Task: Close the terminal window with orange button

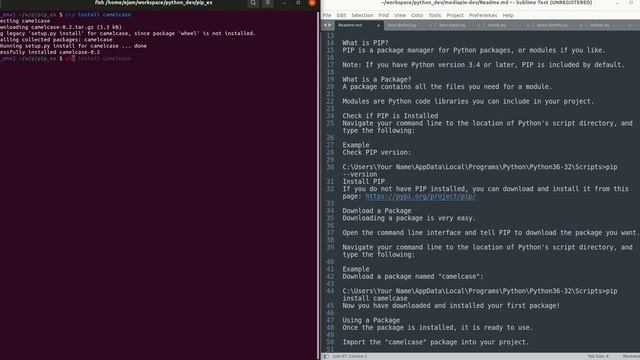Action: pos(312,3)
